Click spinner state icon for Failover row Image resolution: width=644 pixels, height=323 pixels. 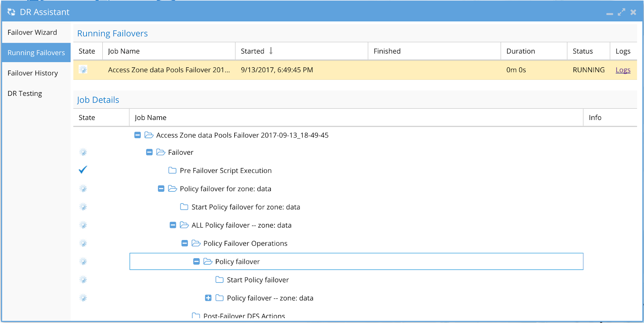pos(83,152)
